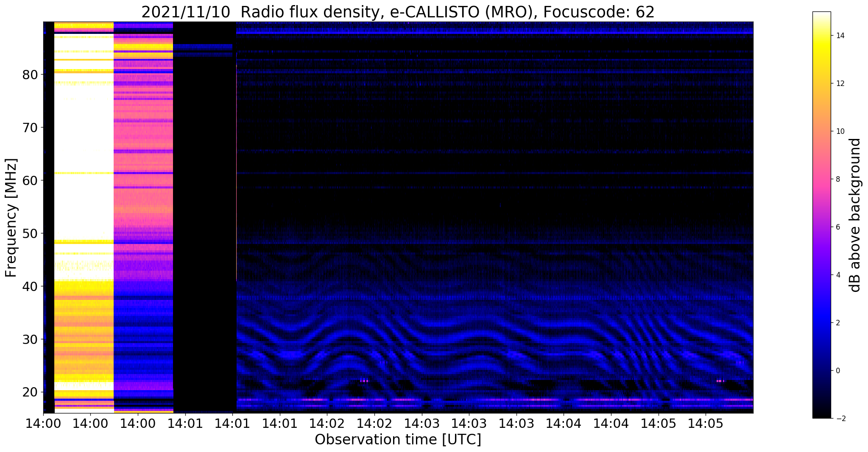Click the plot title mentioning e-CALLISTO (MRO)
Screen dimensions: 868x452
tap(398, 12)
